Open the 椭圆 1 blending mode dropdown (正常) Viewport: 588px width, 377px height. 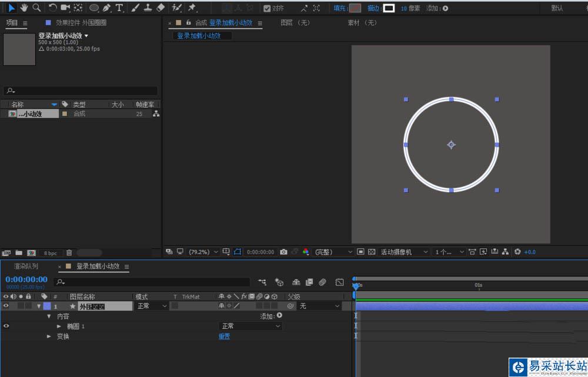coord(250,326)
